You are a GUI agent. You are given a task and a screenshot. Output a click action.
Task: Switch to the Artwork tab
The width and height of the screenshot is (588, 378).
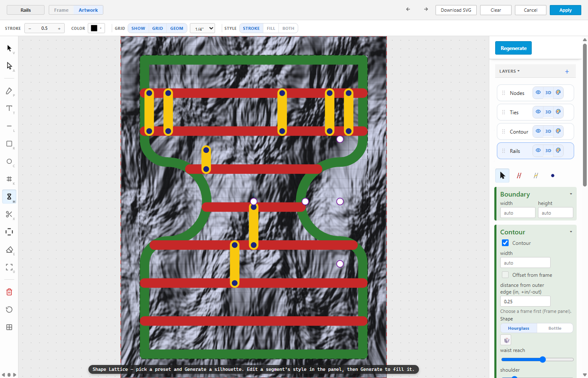[x=88, y=10]
